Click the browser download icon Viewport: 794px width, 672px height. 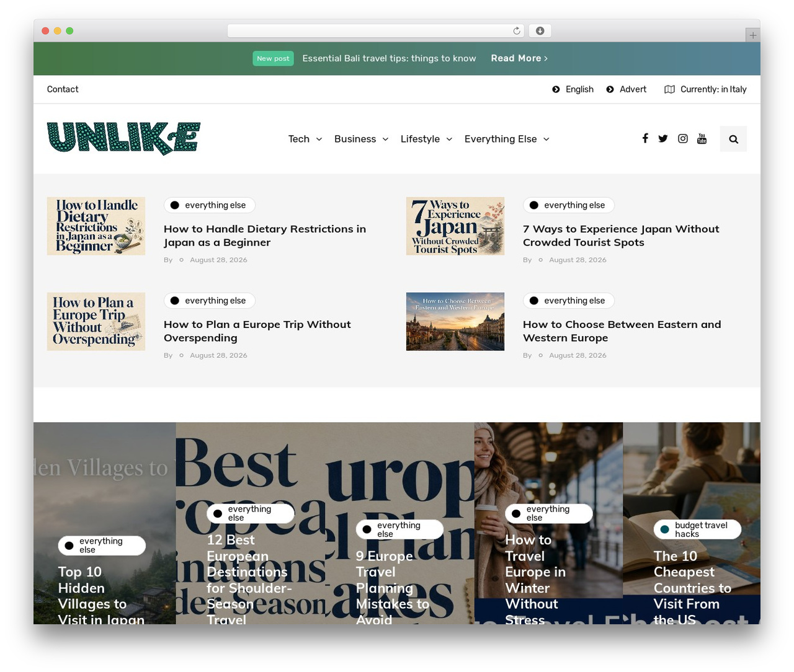(x=540, y=30)
